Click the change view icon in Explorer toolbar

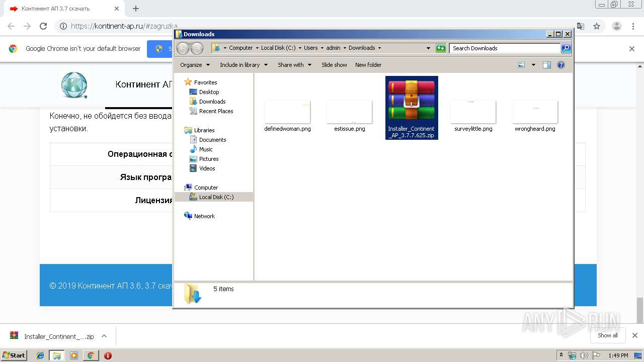point(521,65)
